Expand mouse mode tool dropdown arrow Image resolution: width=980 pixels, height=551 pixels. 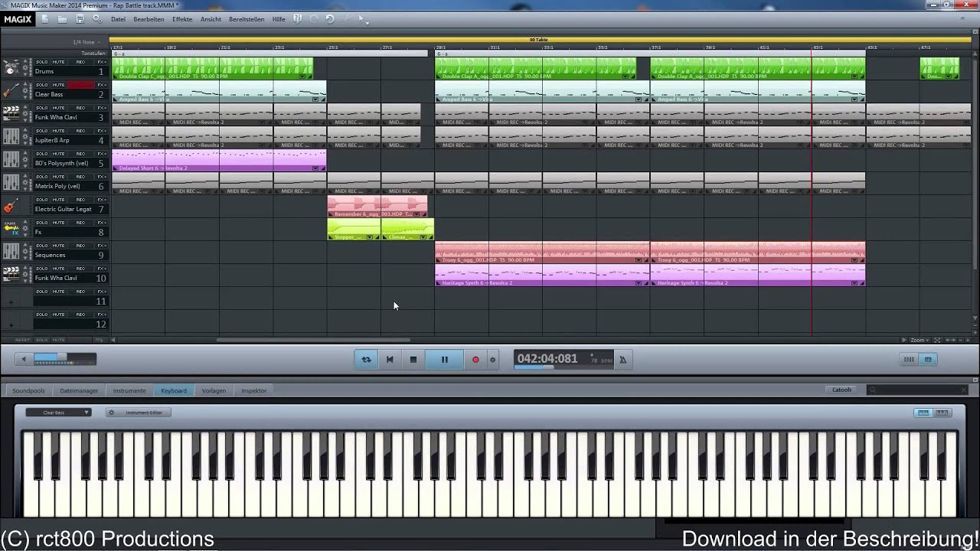(368, 21)
